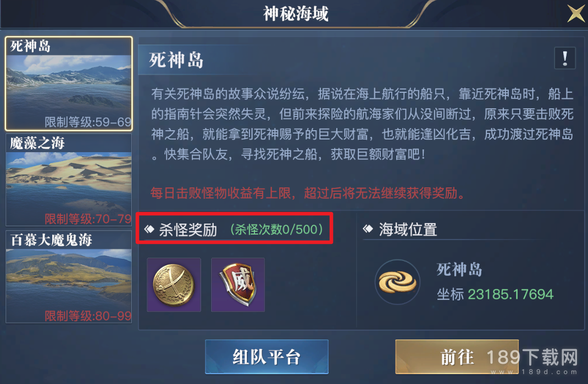Open the 组队平台 team platform button
The width and height of the screenshot is (588, 384).
click(x=267, y=357)
